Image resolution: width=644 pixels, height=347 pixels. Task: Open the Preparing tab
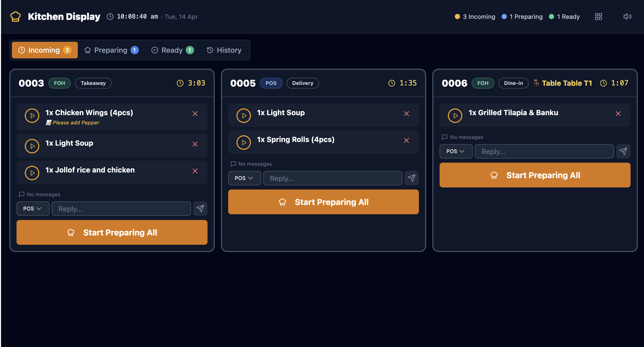click(111, 50)
